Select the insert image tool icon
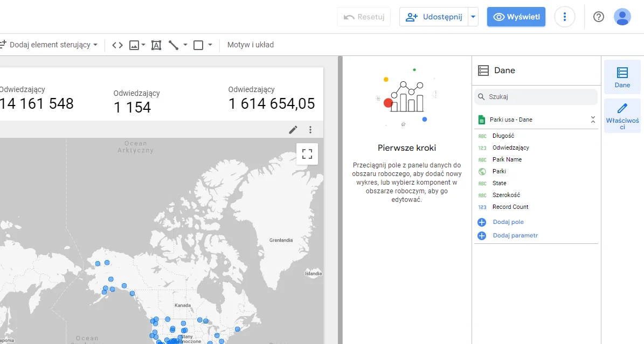644x344 pixels. pos(134,45)
